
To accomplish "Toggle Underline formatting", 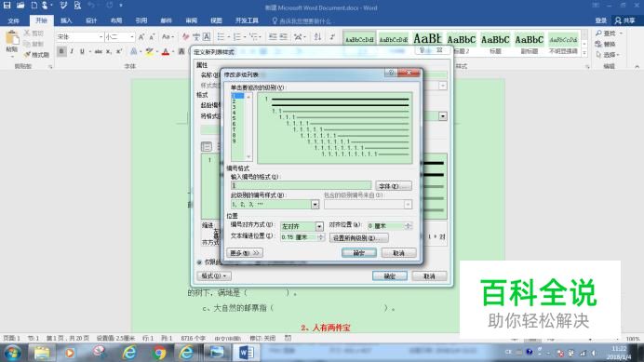I will pyautogui.click(x=82, y=51).
